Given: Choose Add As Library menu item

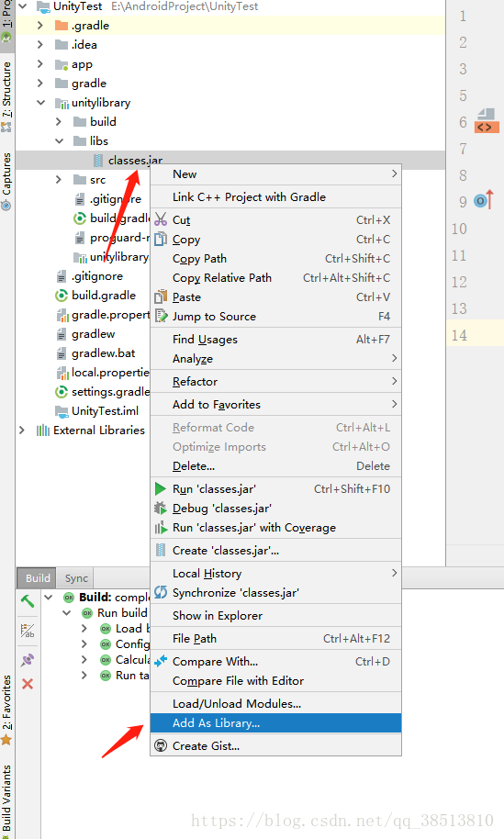Looking at the screenshot, I should point(275,723).
